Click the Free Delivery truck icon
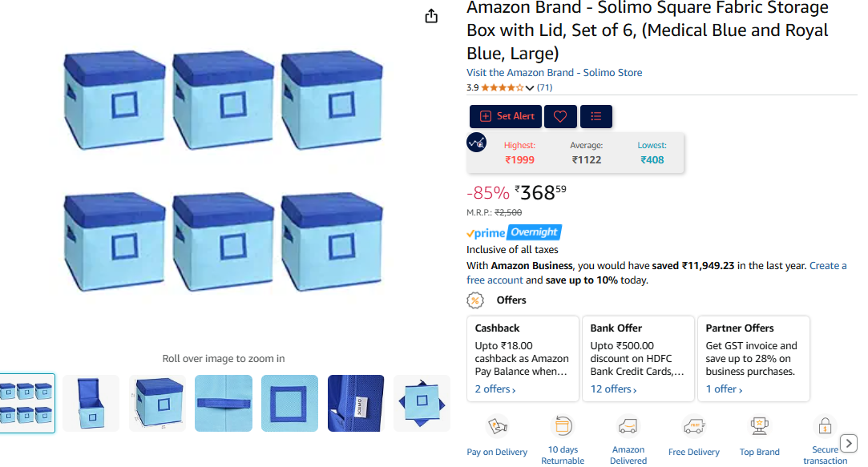Viewport: 868px width, 467px height. [x=693, y=425]
